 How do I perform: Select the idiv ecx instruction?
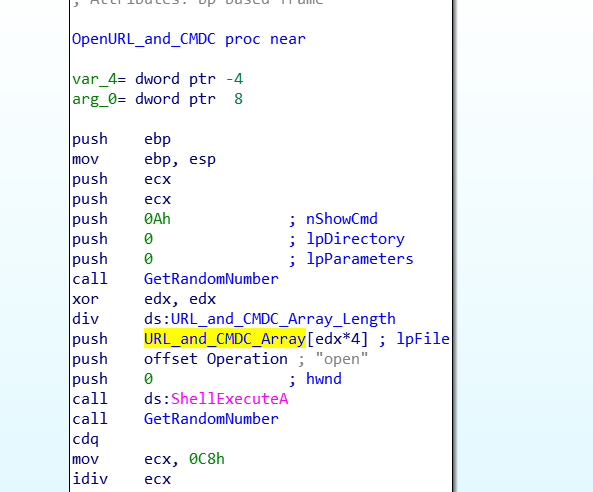121,479
